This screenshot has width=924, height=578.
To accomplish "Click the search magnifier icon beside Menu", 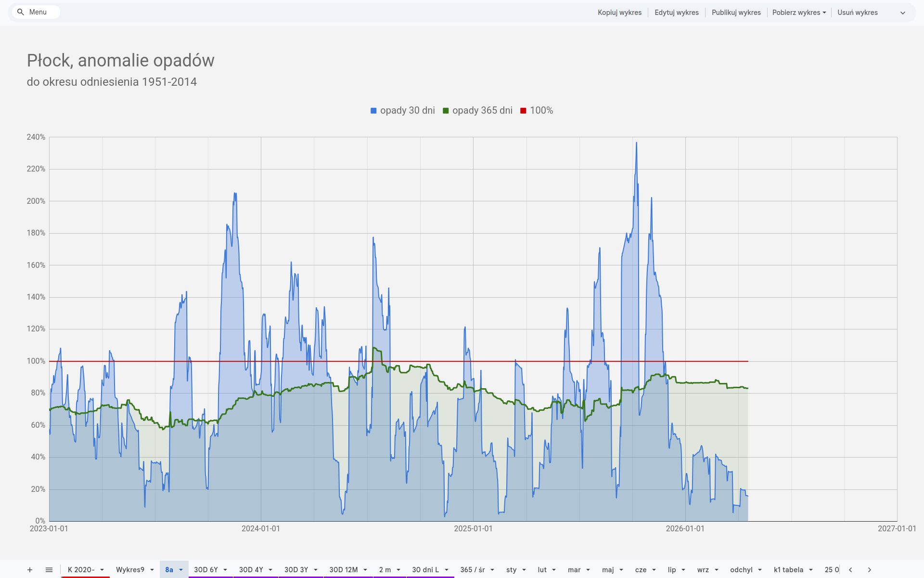I will [x=20, y=12].
